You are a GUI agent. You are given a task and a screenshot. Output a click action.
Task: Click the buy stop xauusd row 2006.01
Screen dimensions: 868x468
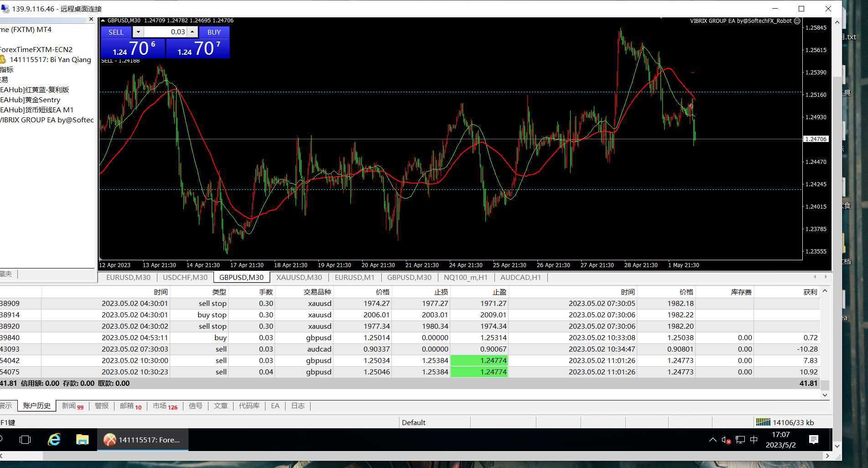pos(410,315)
